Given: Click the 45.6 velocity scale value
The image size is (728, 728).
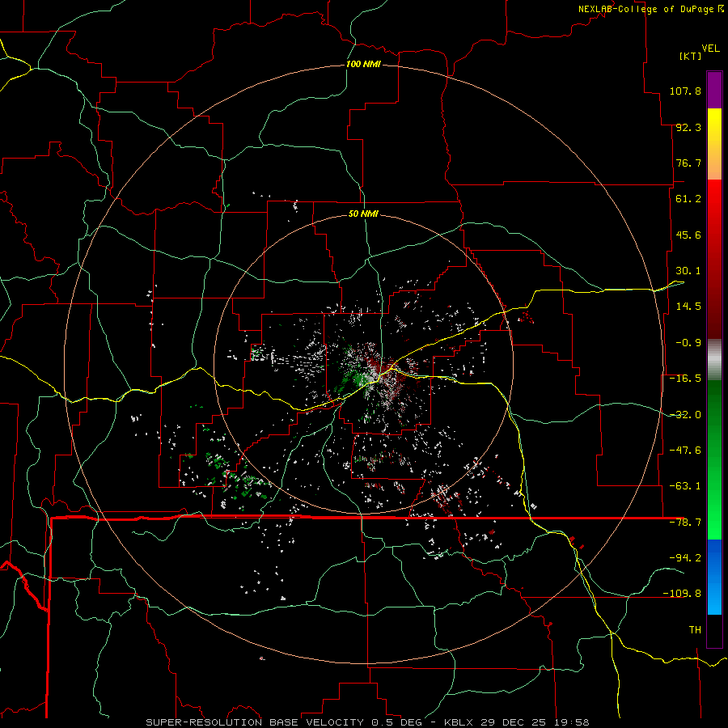Looking at the screenshot, I should click(x=688, y=235).
